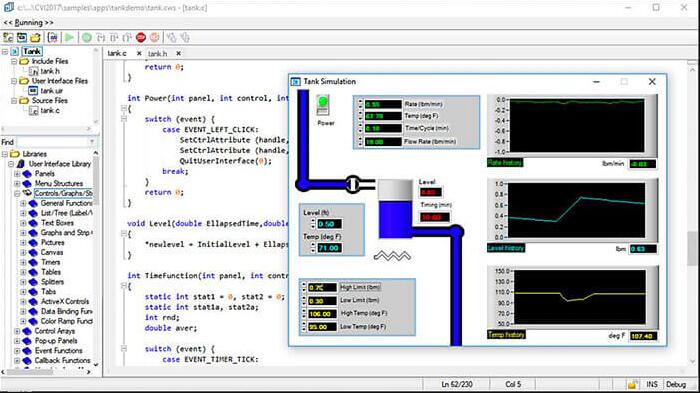Click the User Interface Library book icon

pos(21,164)
